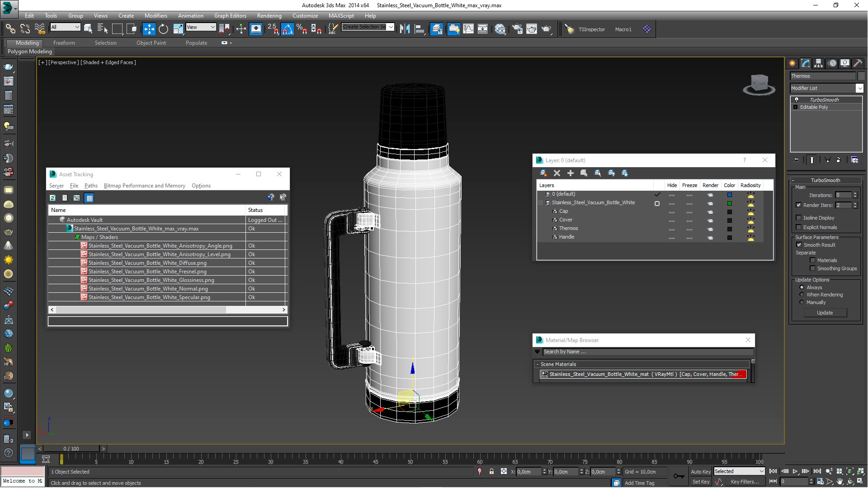Collapse Stainless_Steel_Vacuum_Bottle_White layer tree
The height and width of the screenshot is (488, 868).
(540, 203)
